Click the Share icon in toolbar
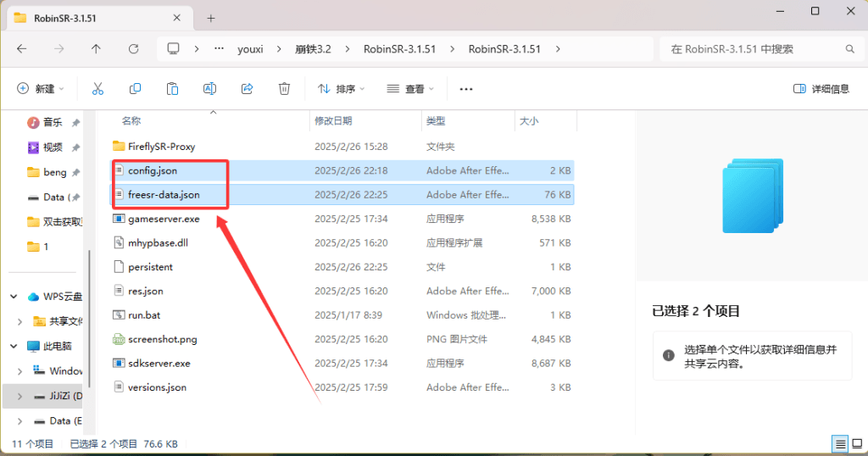This screenshot has height=456, width=868. (248, 89)
